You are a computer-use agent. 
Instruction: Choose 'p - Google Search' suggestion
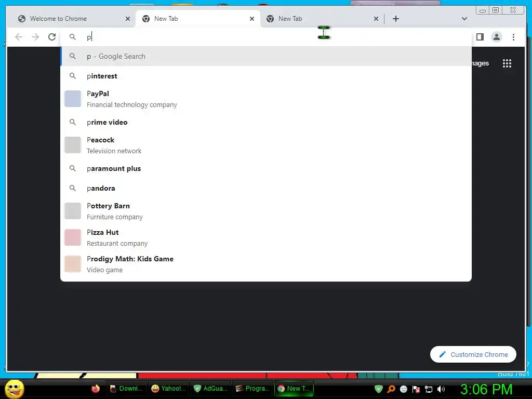[266, 56]
